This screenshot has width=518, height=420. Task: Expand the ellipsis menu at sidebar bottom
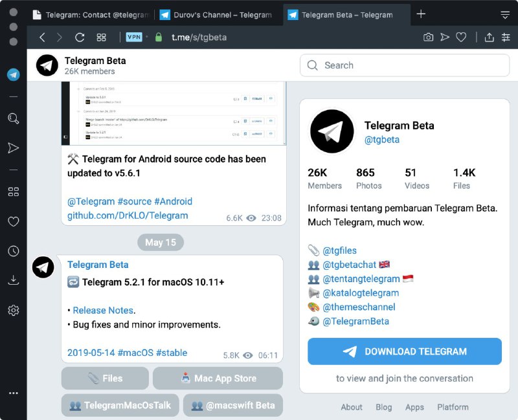(x=13, y=393)
